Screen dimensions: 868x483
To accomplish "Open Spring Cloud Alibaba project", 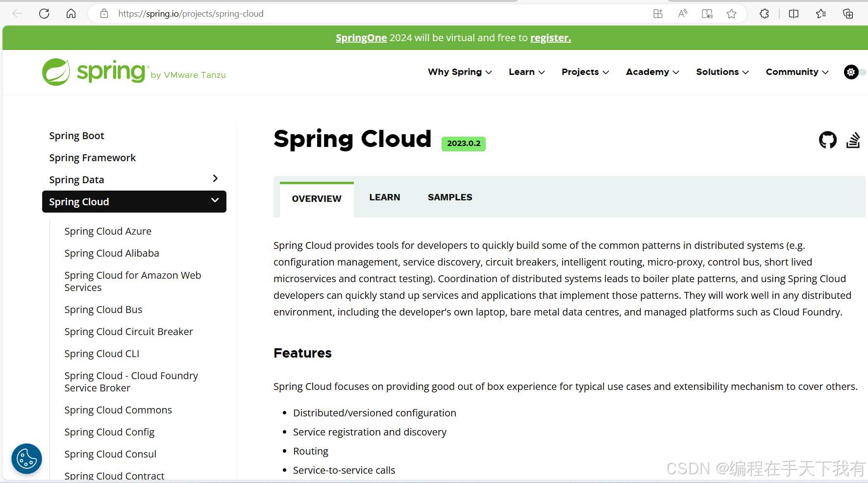I will 112,253.
